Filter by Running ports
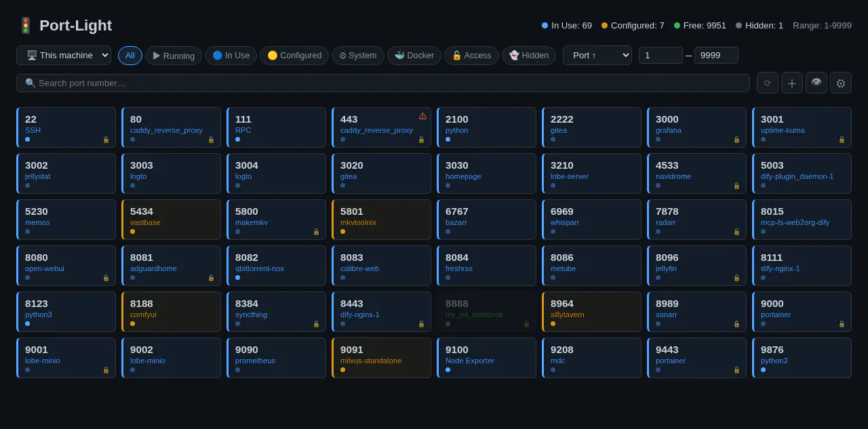Screen dimensions: 868x429 pos(174,56)
